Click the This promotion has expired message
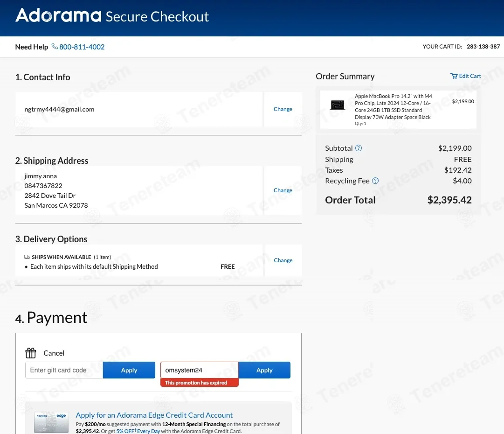 point(199,383)
